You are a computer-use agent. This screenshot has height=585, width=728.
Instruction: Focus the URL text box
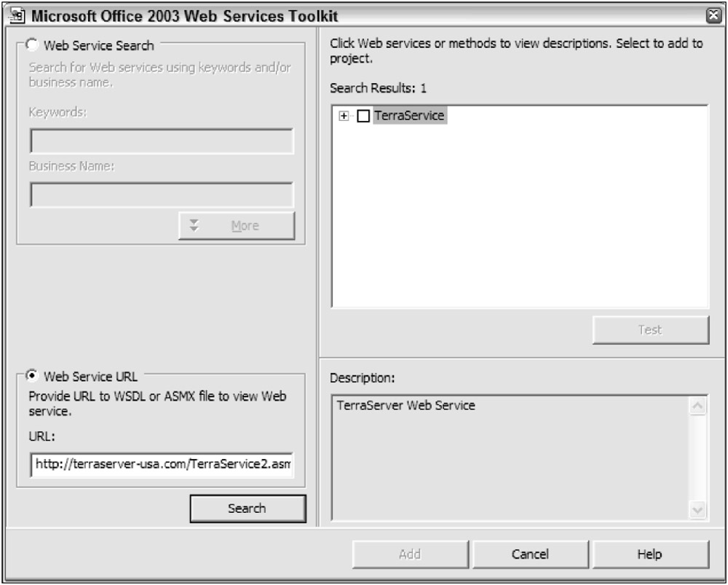[162, 465]
